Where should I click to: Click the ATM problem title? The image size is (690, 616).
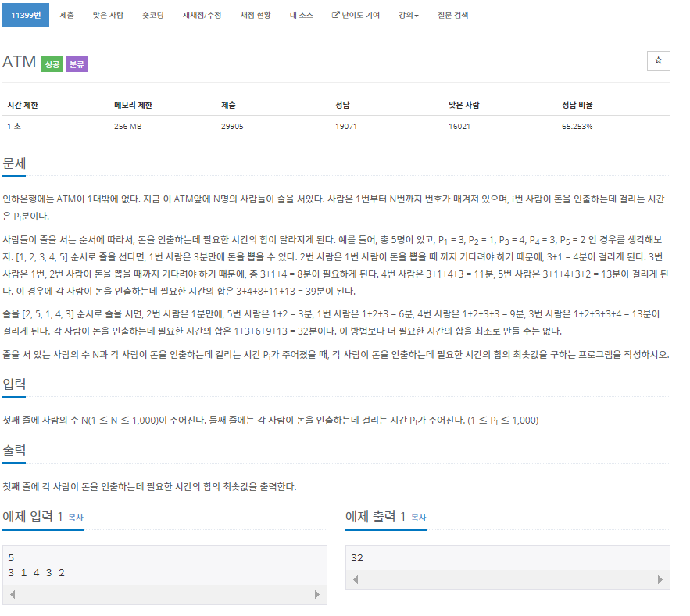coord(20,62)
